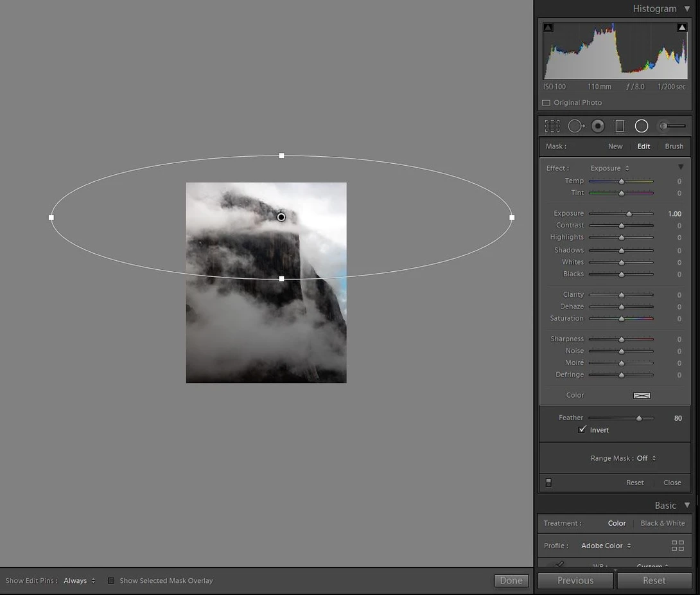Viewport: 700px width, 595px height.
Task: Select the Spot Removal tool icon
Action: click(576, 126)
